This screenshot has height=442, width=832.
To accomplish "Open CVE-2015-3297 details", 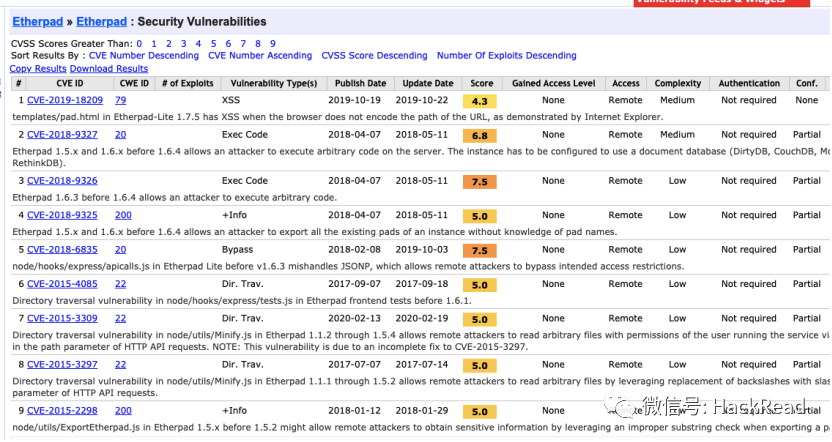I will click(62, 365).
